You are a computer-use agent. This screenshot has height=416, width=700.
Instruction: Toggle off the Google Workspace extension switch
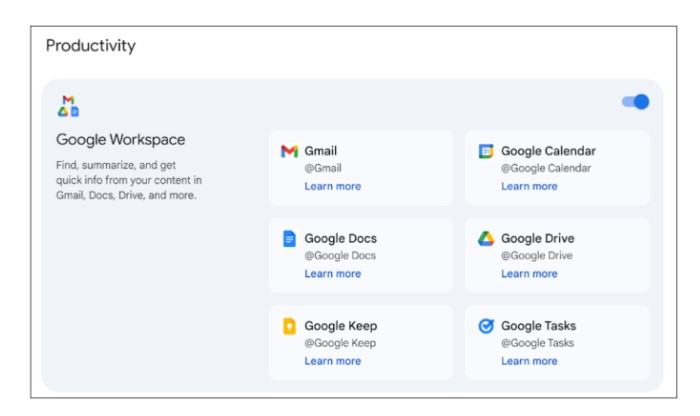[x=636, y=102]
